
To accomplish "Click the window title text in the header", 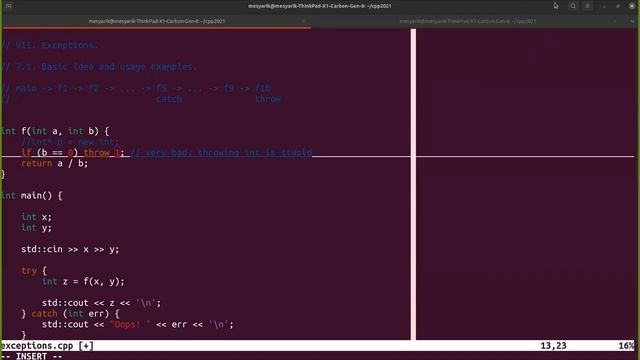I will (320, 6).
